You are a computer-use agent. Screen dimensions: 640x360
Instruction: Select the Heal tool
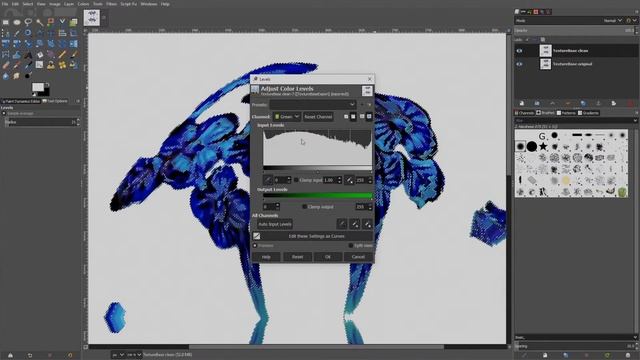(x=62, y=65)
